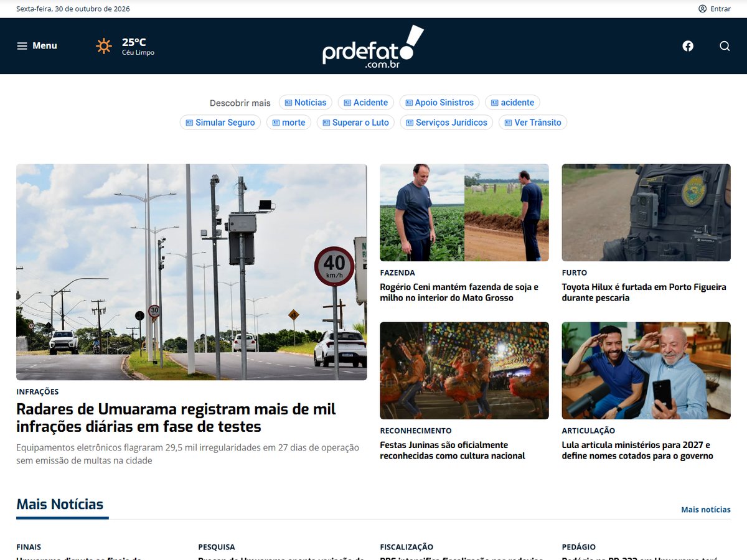Click the FINAIS category label
The image size is (747, 560).
(29, 547)
